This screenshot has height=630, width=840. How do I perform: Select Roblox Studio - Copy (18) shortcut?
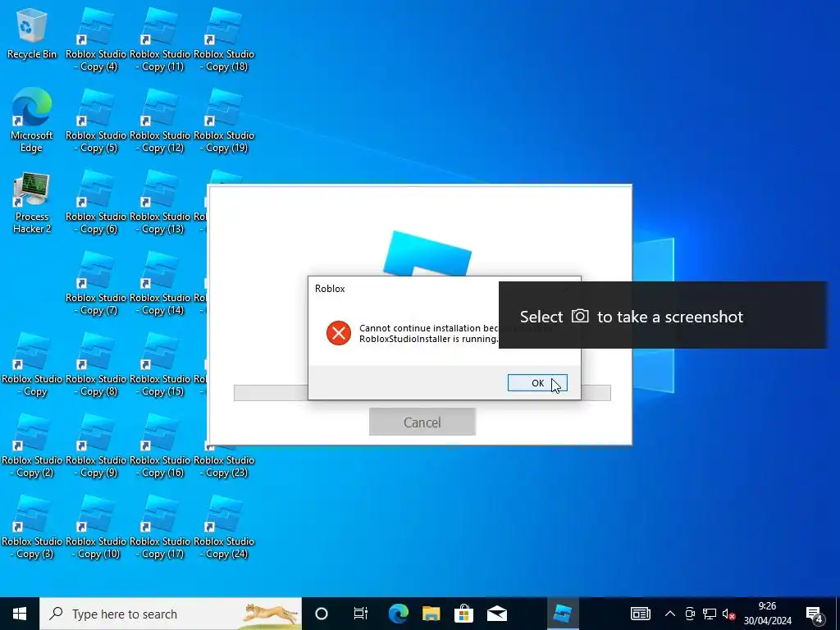224,40
